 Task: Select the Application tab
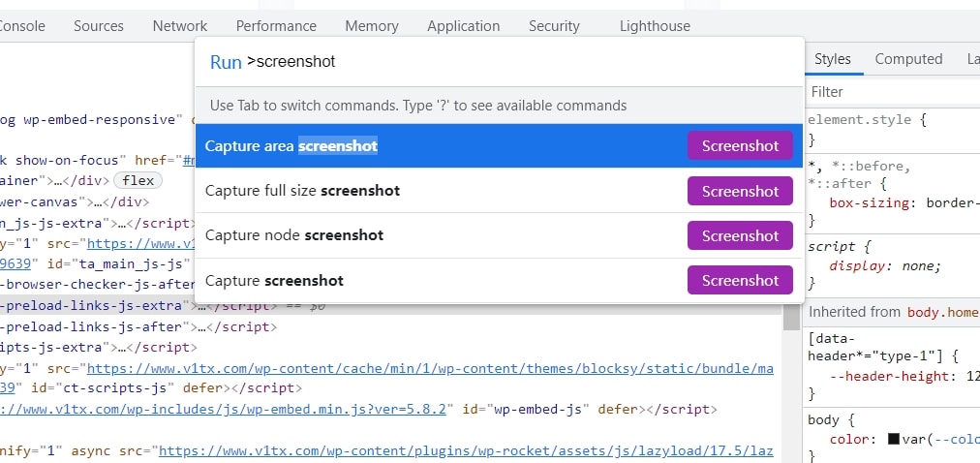click(x=463, y=26)
